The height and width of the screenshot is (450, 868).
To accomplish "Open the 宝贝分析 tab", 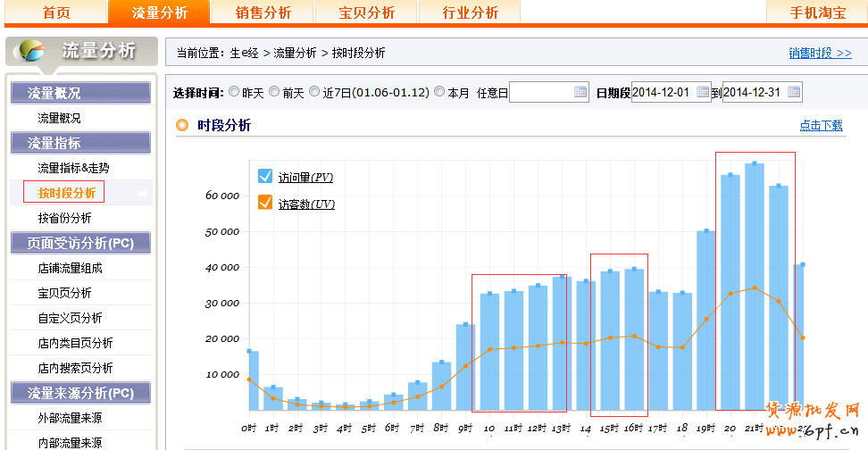I will click(366, 12).
